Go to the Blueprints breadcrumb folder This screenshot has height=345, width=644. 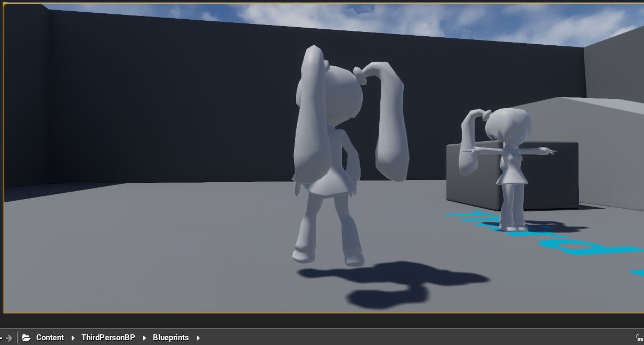[170, 338]
